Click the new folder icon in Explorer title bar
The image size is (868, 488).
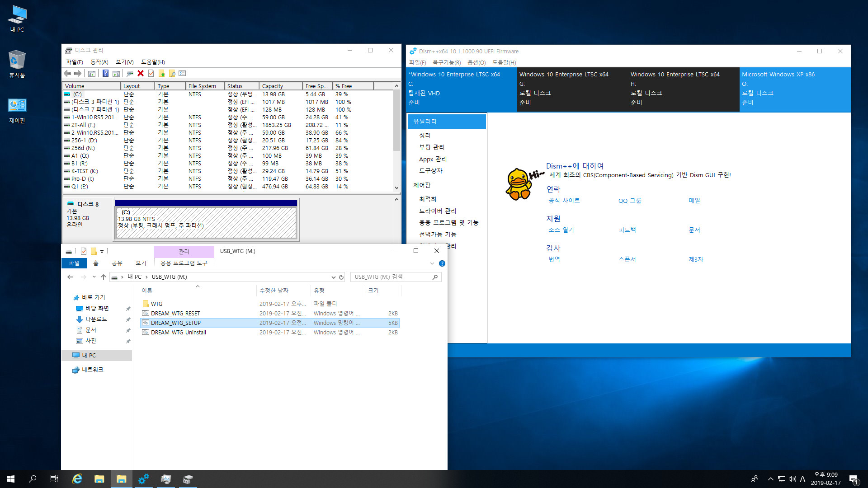(94, 251)
